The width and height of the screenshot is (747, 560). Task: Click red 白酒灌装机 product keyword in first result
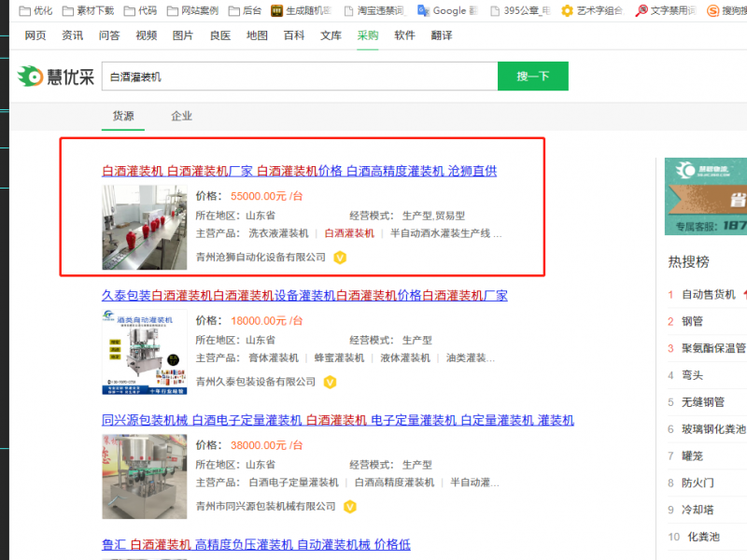(349, 233)
